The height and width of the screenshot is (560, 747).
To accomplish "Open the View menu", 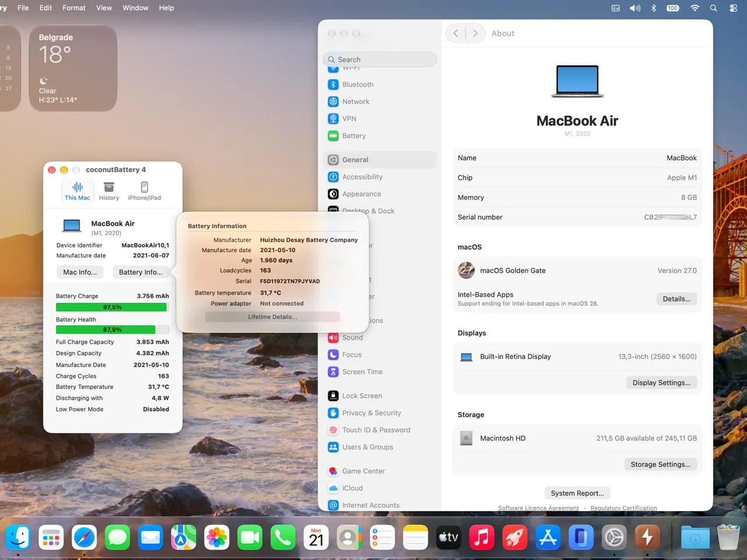I will [104, 8].
